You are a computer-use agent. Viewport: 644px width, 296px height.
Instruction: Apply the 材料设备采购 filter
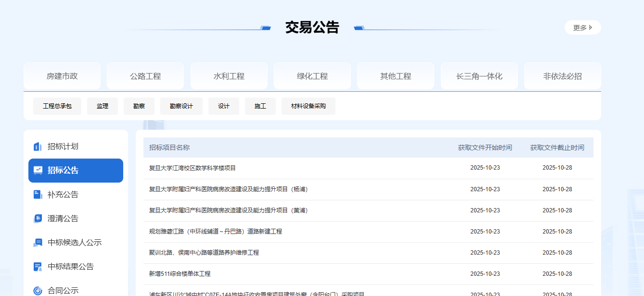click(309, 106)
